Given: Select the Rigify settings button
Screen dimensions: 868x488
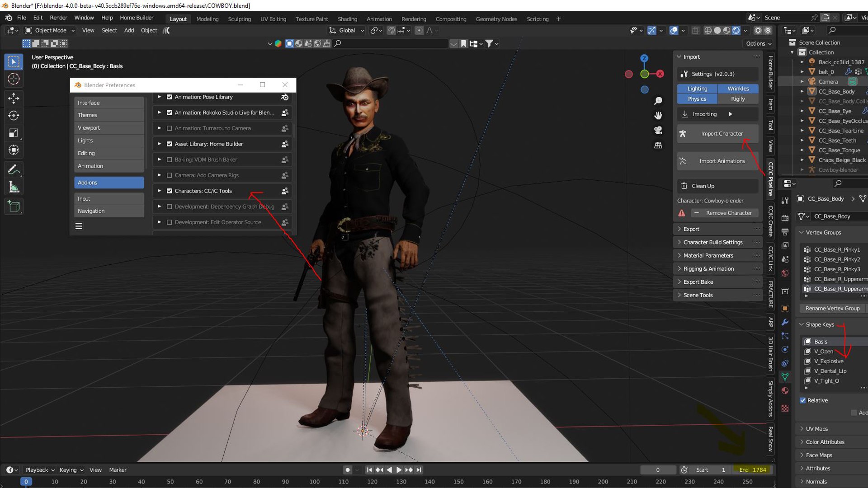Looking at the screenshot, I should point(738,99).
